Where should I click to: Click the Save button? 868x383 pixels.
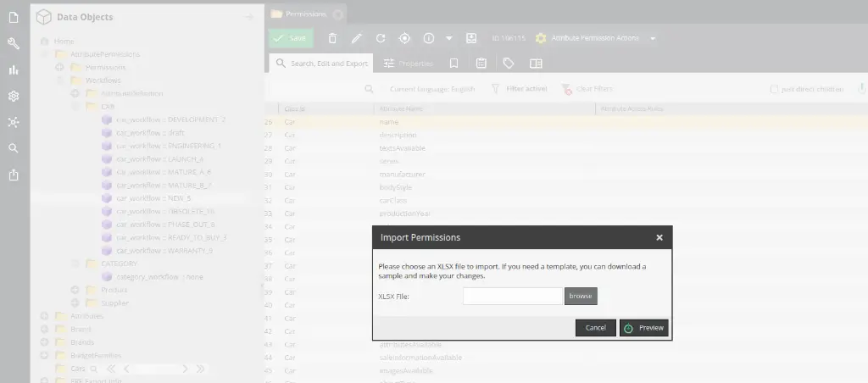(x=292, y=38)
